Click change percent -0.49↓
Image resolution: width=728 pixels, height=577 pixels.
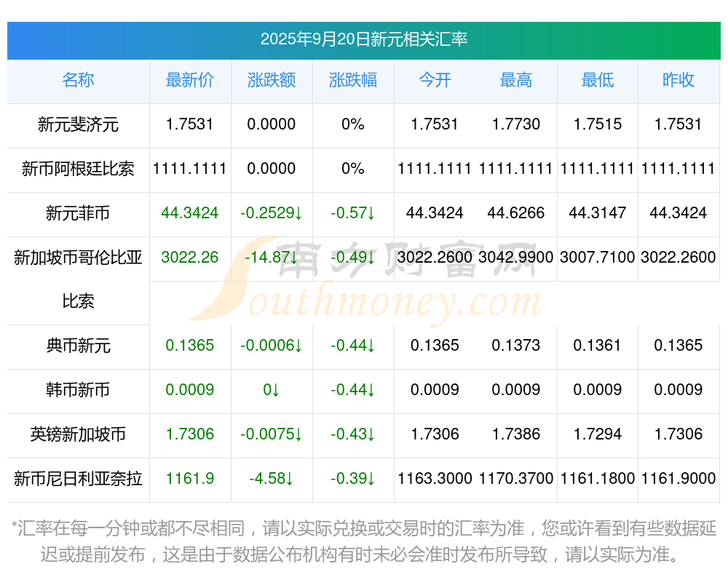click(x=353, y=257)
